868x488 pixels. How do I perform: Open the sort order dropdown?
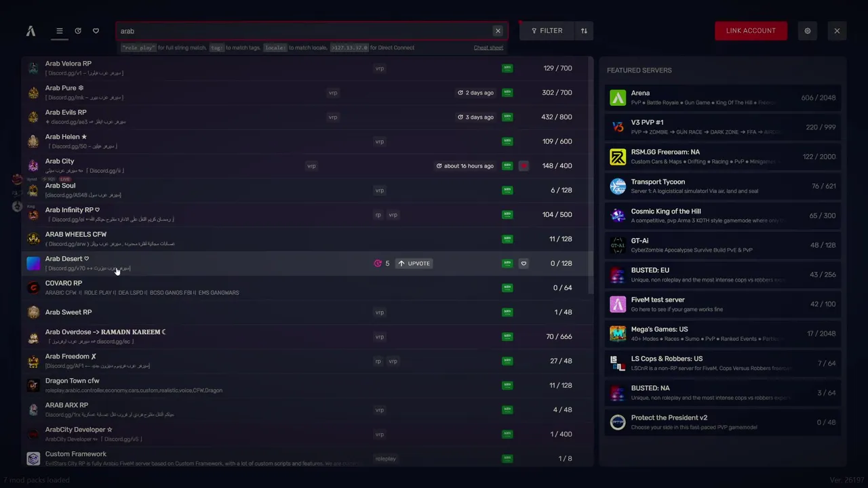pyautogui.click(x=584, y=30)
